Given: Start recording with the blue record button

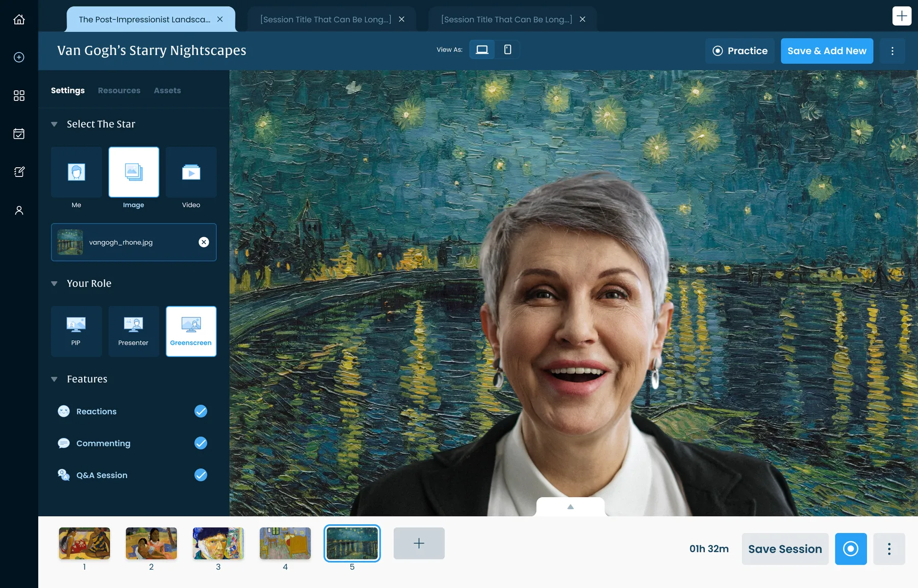Looking at the screenshot, I should tap(851, 549).
